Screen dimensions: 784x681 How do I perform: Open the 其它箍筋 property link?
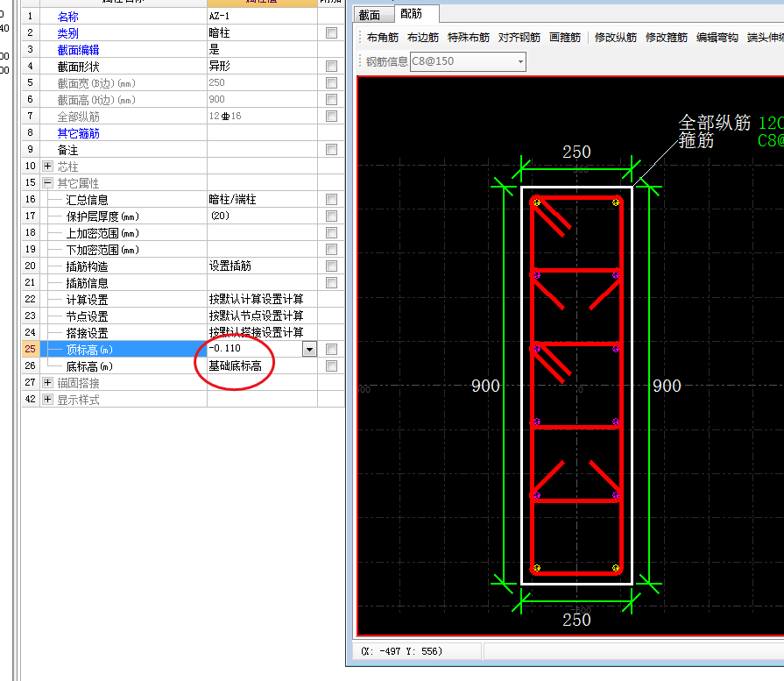(x=79, y=133)
